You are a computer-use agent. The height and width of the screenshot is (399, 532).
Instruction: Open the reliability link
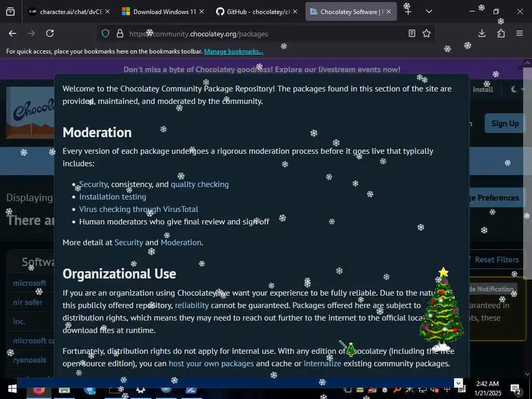tap(192, 305)
